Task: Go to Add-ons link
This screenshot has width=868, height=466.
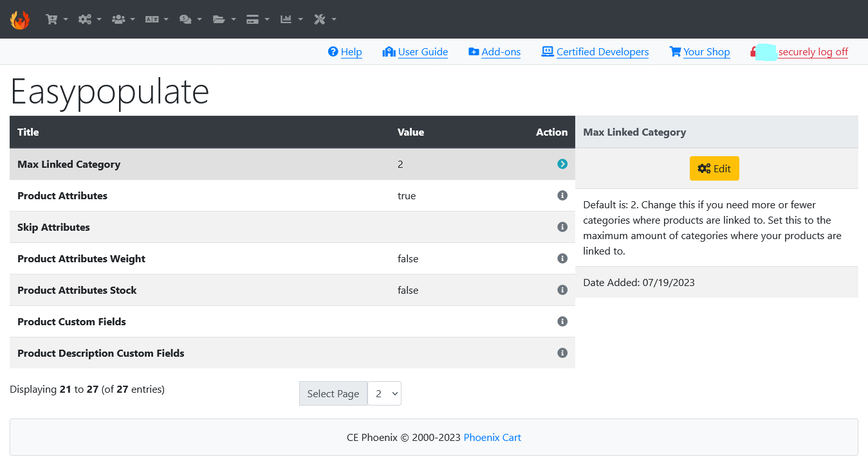Action: [494, 52]
